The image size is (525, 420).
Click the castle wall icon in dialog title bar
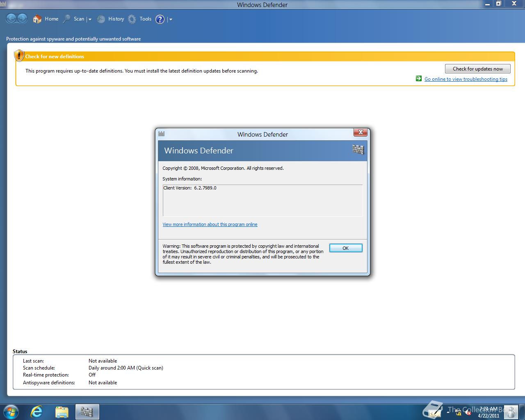(161, 134)
